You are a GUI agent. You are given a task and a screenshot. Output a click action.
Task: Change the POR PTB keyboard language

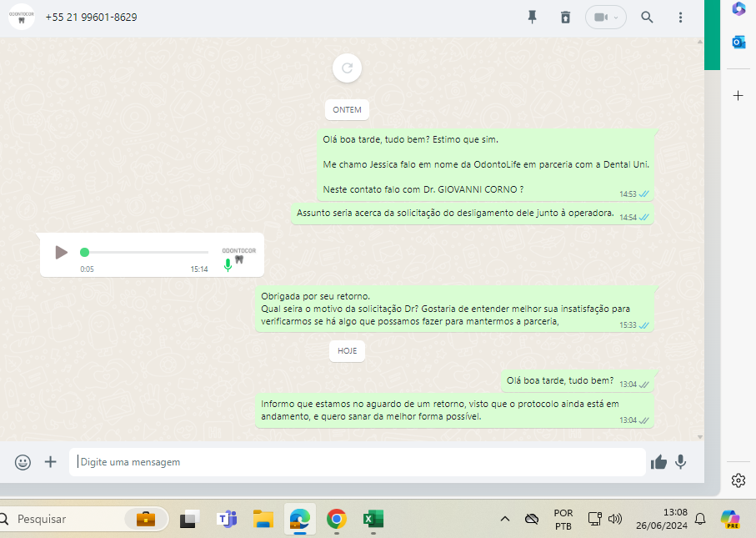click(x=563, y=520)
